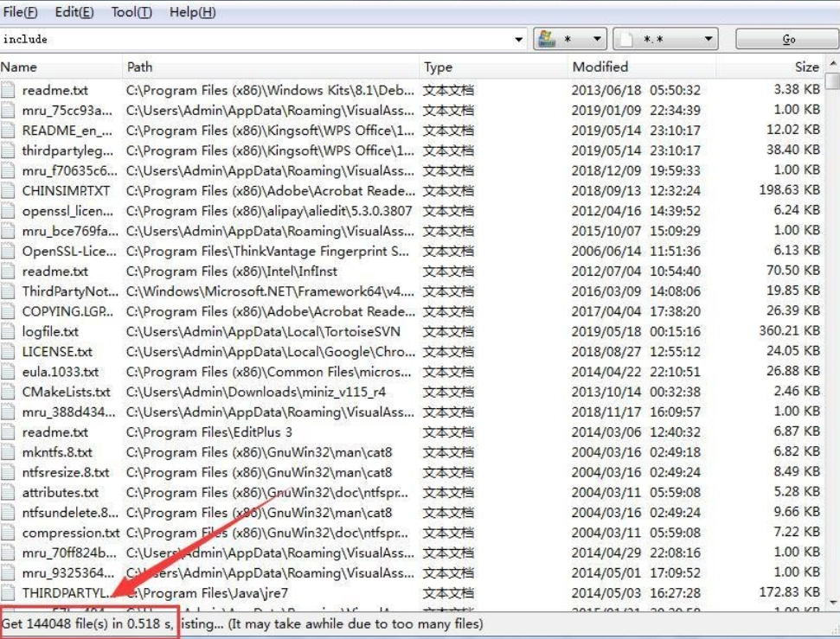Open the drive selector dropdown
Viewport: 840px width, 639px height.
click(570, 39)
